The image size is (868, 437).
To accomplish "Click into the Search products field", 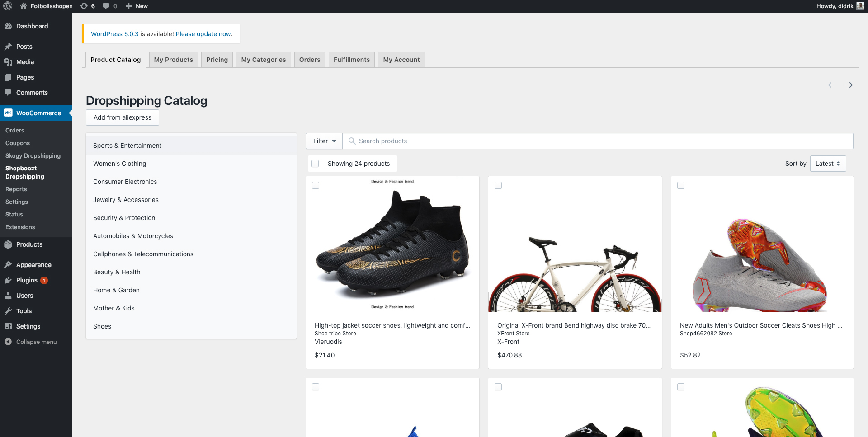I will pos(598,141).
